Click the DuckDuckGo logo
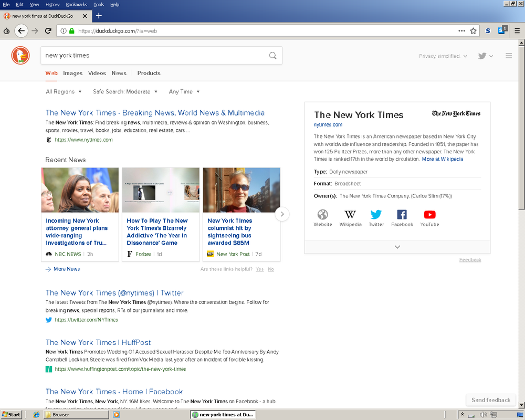The image size is (525, 420). 20,55
